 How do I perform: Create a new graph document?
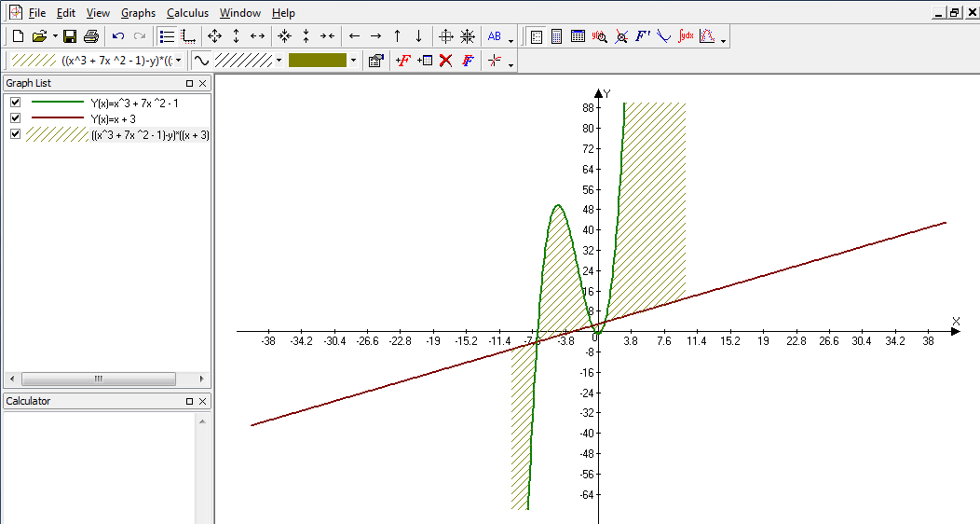[x=18, y=36]
